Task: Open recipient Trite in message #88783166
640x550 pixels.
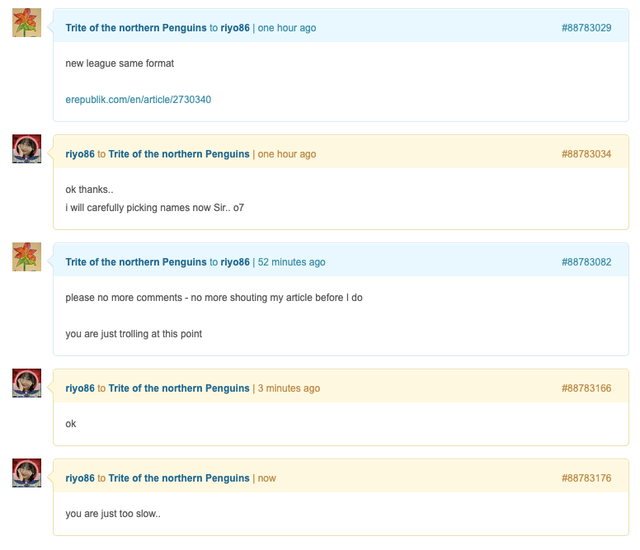Action: point(179,388)
